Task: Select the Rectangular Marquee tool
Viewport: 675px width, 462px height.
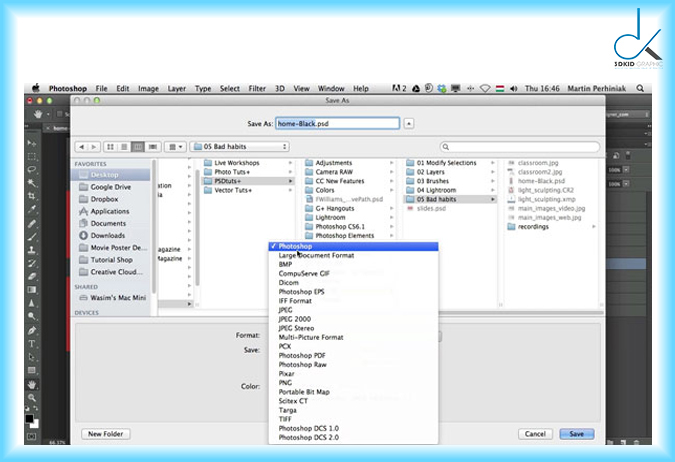Action: click(31, 156)
